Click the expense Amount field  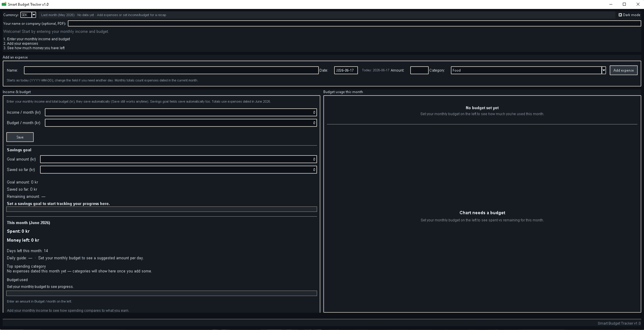tap(419, 70)
